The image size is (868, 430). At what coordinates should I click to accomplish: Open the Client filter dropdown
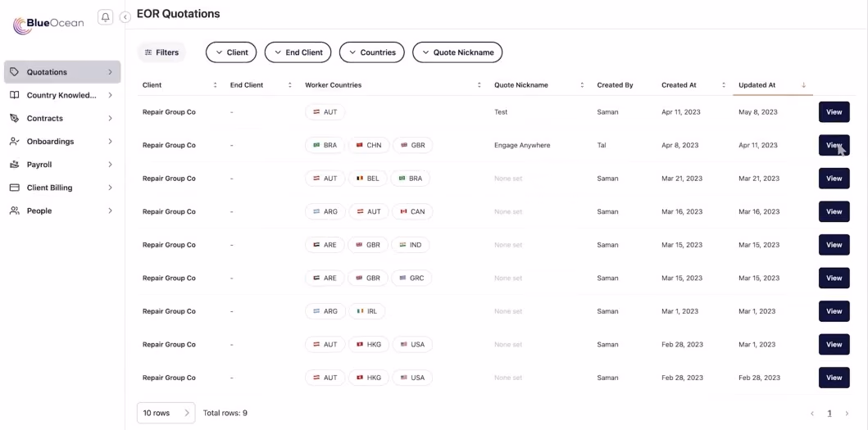[231, 52]
